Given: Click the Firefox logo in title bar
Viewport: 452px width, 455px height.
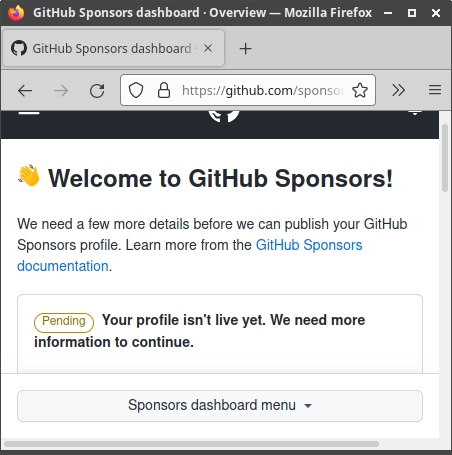Looking at the screenshot, I should pyautogui.click(x=16, y=13).
